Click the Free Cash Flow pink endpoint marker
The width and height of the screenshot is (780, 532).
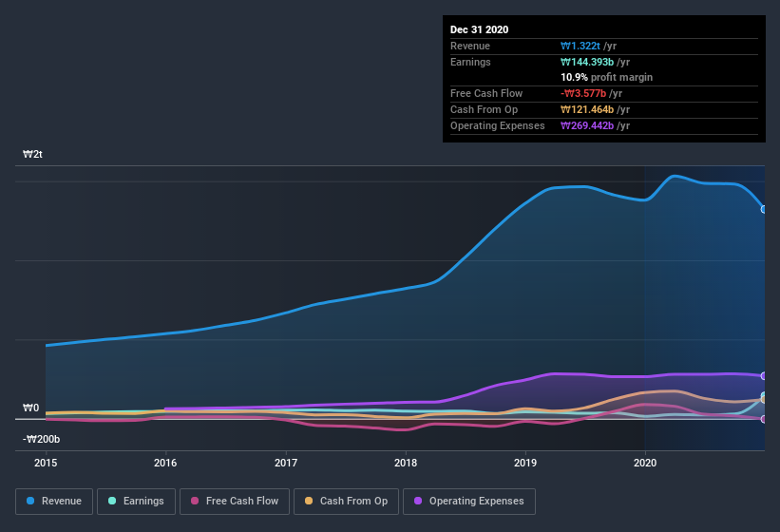pyautogui.click(x=764, y=419)
